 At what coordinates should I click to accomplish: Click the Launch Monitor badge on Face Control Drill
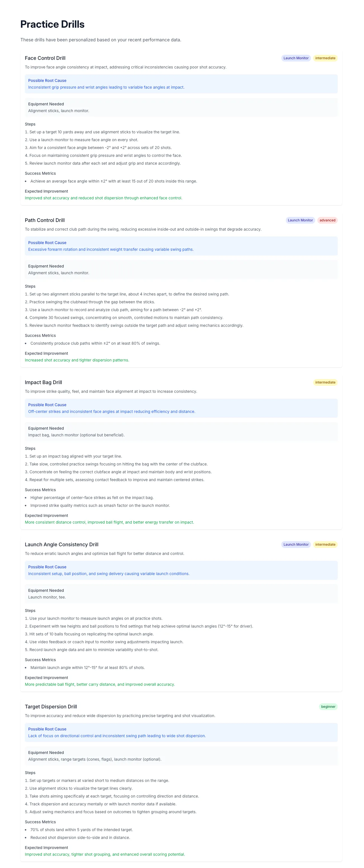296,58
